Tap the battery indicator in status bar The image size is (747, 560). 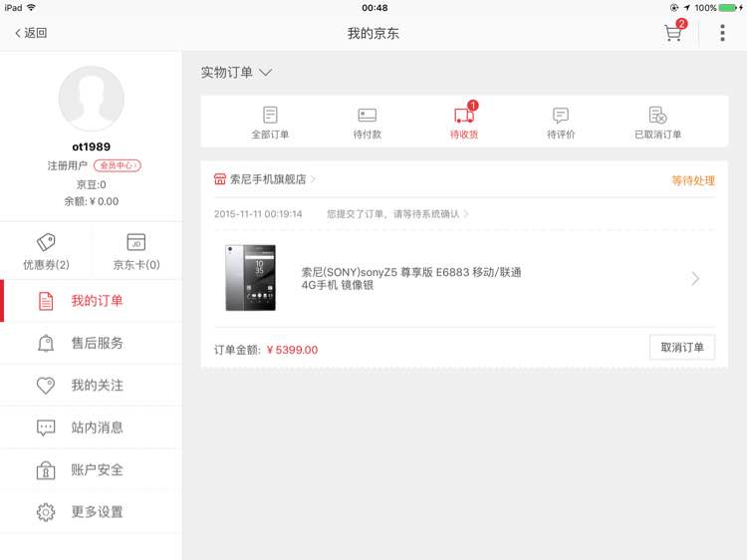coord(729,8)
